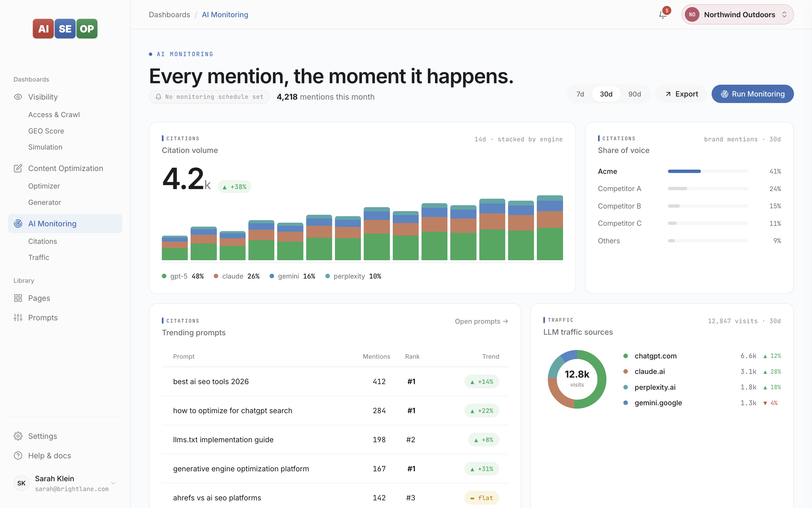The image size is (812, 508).
Task: Click the last bar in citation chart
Action: pos(550,227)
